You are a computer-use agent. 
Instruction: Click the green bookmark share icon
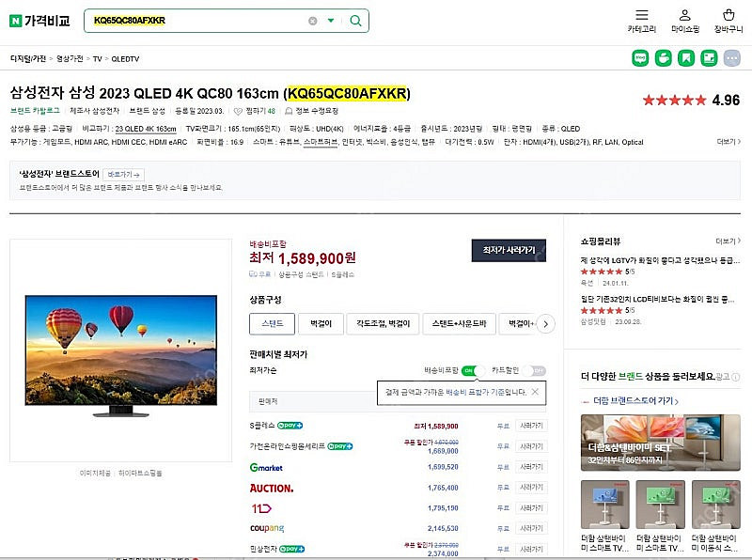(x=686, y=58)
